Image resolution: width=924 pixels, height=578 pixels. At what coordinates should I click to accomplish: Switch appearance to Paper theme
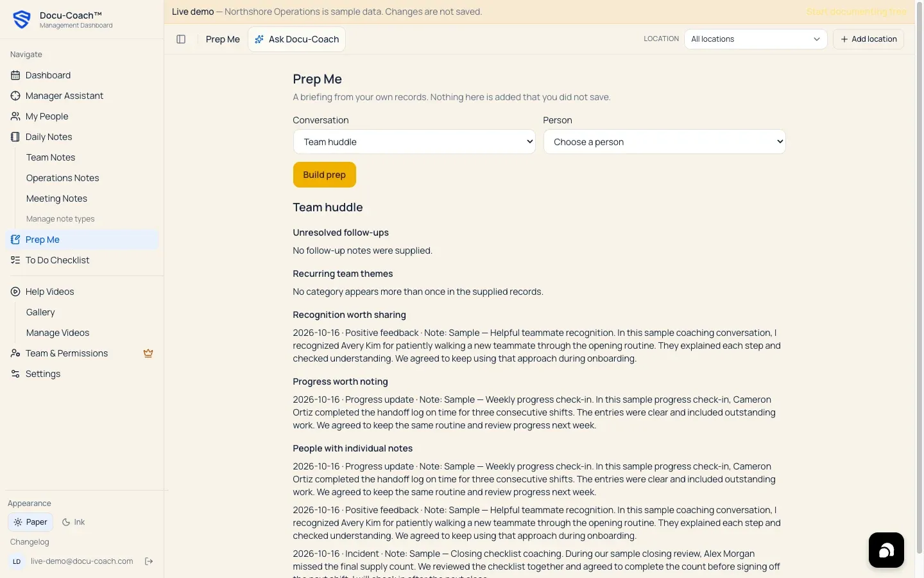pyautogui.click(x=30, y=522)
